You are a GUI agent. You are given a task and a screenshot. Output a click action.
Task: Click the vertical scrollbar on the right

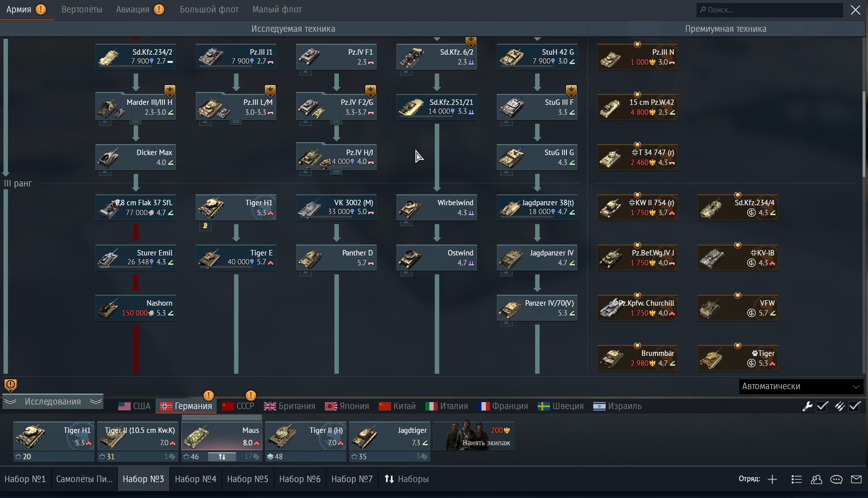point(864,134)
